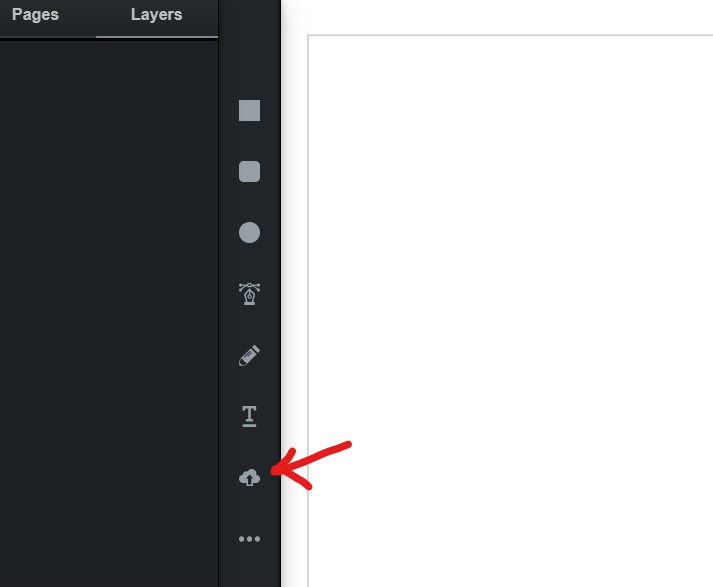Choose the Ellipse shape tool
The width and height of the screenshot is (713, 587).
[x=249, y=232]
